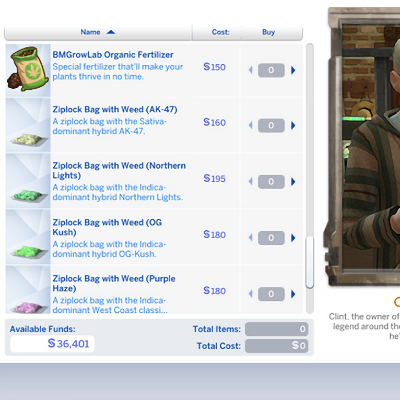Decrease BMGrowLab Organic Fertilizer quantity with left arrow
400x400 pixels.
coord(251,70)
